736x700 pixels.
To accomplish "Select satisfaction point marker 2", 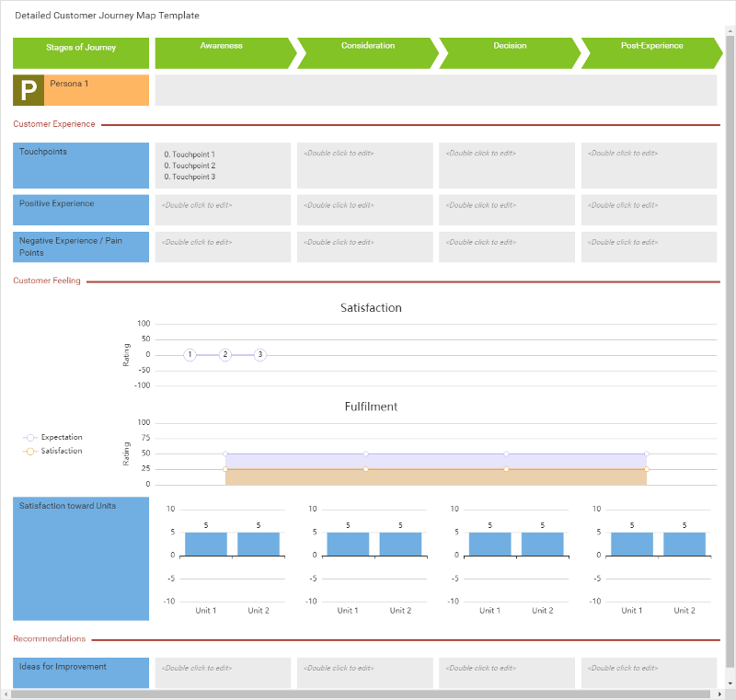I will click(x=224, y=355).
